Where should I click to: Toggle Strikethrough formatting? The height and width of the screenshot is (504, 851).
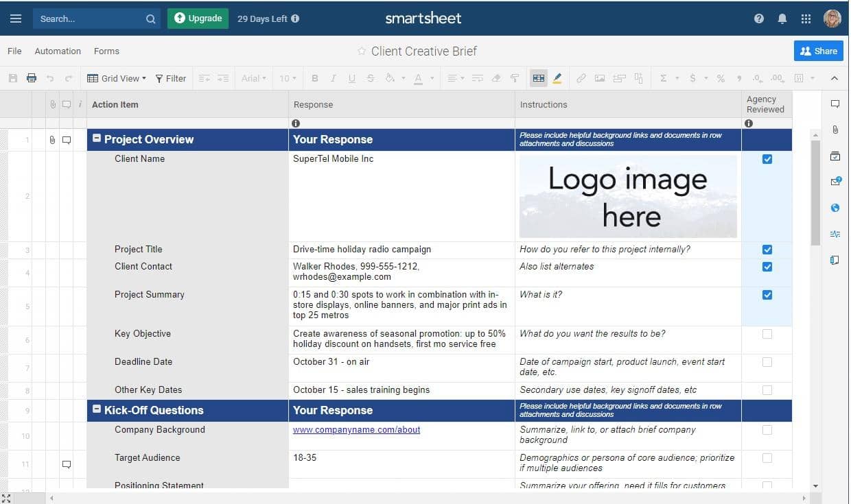pos(371,78)
